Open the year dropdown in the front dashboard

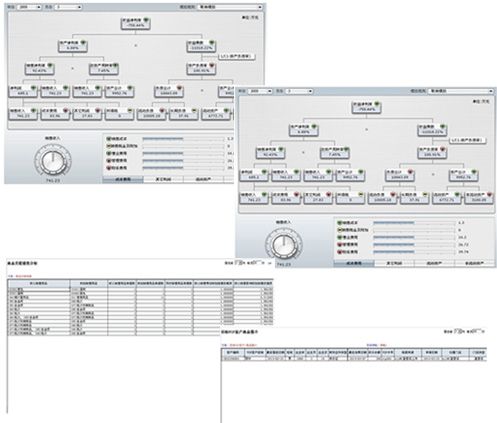pos(260,91)
